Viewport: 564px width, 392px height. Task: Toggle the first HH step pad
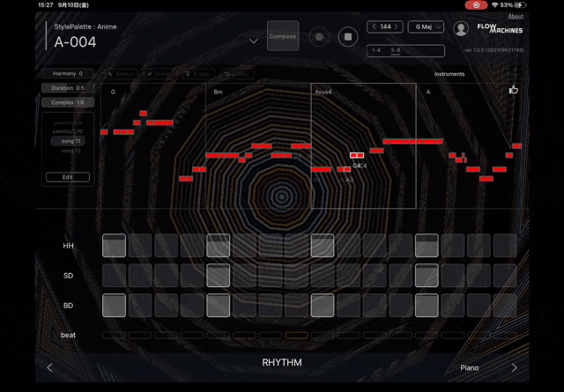tap(114, 246)
